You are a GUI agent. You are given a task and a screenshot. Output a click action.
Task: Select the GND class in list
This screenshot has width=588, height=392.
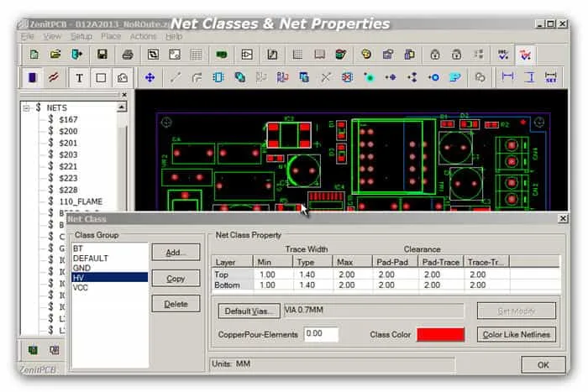click(x=109, y=268)
